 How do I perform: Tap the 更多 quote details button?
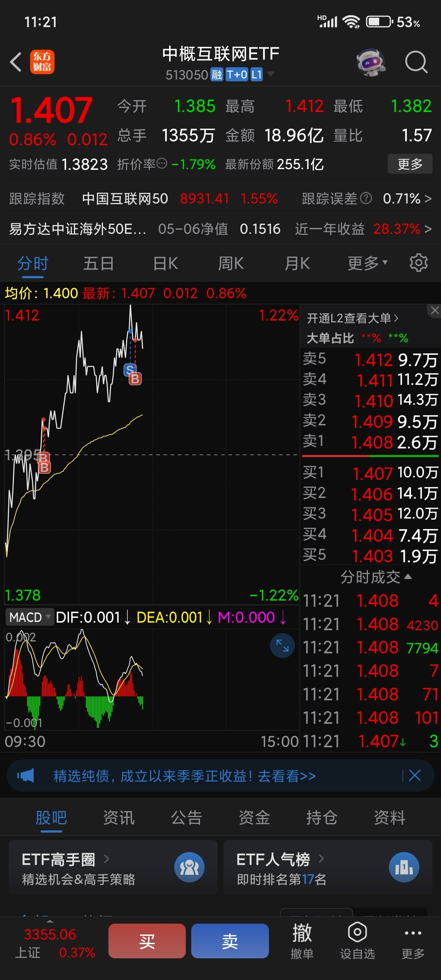[410, 164]
